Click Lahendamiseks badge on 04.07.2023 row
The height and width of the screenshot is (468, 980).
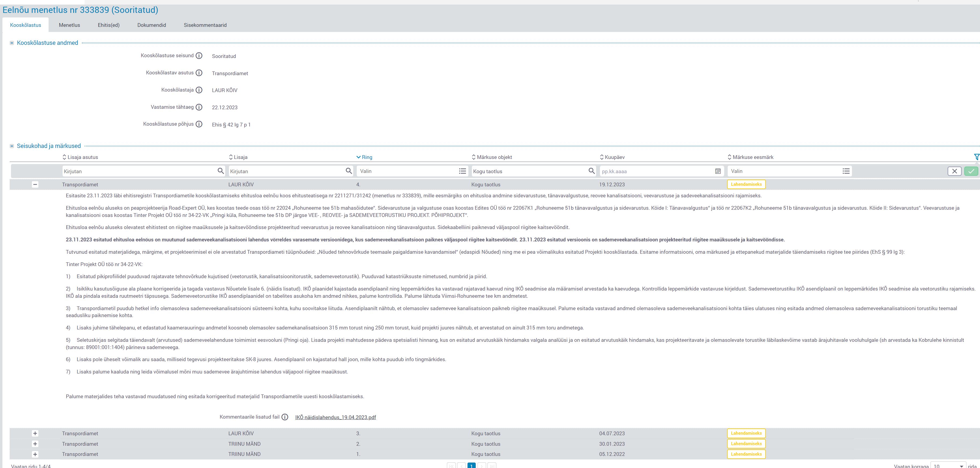pyautogui.click(x=746, y=433)
